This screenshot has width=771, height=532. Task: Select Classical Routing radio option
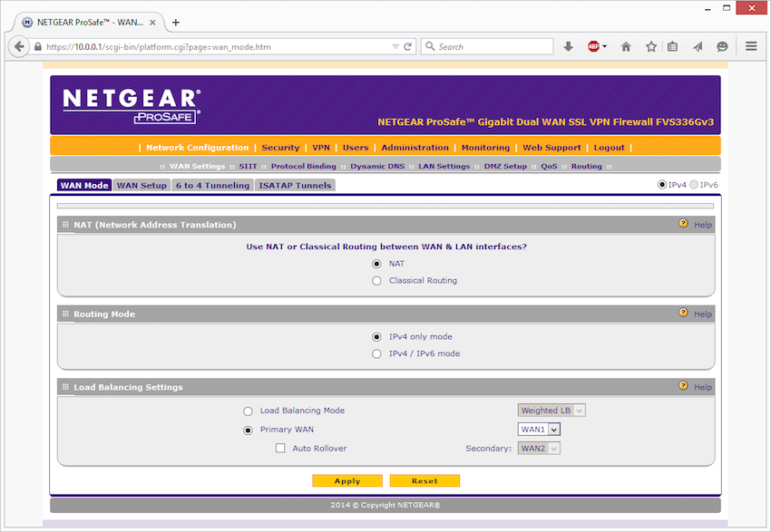376,281
